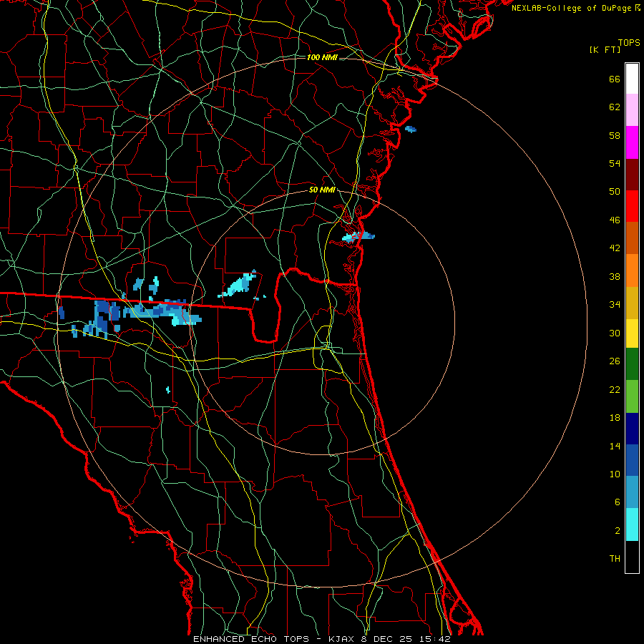
Task: Click the black TH threshold swatch
Action: click(x=632, y=557)
